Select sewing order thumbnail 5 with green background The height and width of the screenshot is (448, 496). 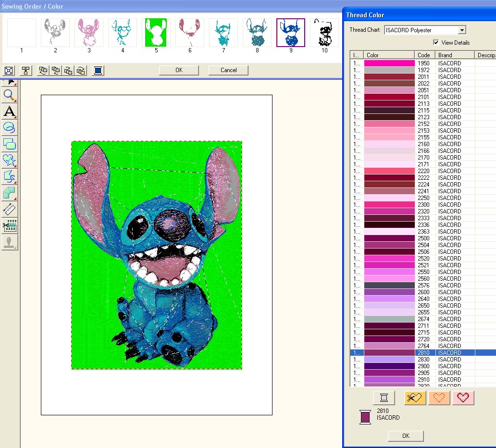[x=156, y=33]
